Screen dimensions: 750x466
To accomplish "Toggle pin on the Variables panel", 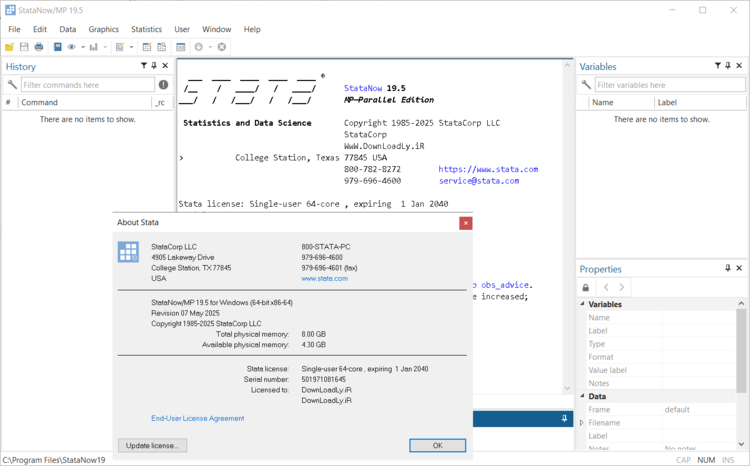I will [x=728, y=66].
